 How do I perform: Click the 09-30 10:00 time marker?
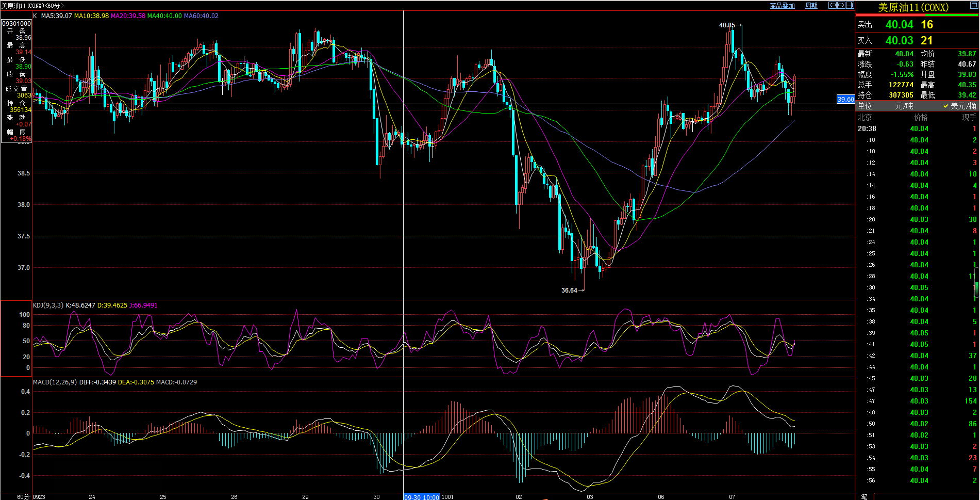click(x=421, y=497)
